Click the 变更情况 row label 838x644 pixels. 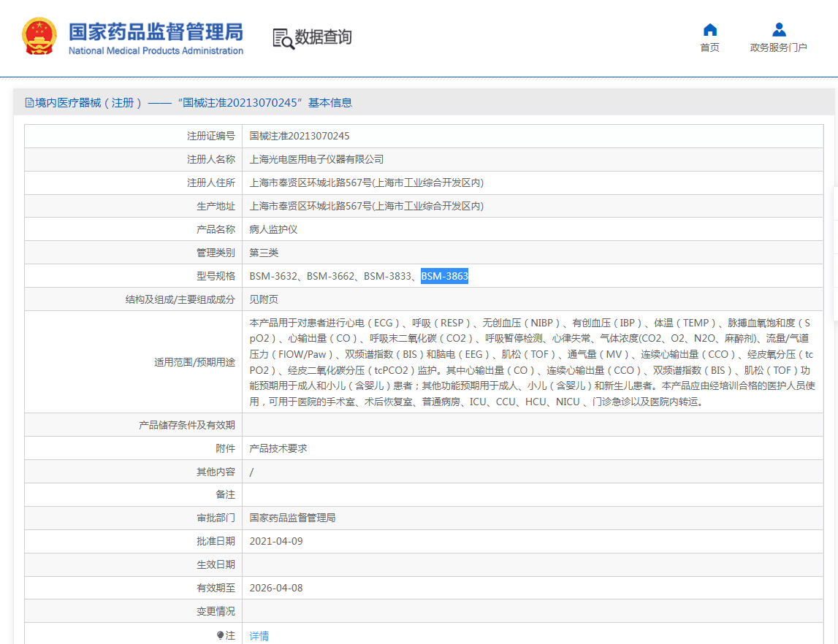tap(216, 611)
